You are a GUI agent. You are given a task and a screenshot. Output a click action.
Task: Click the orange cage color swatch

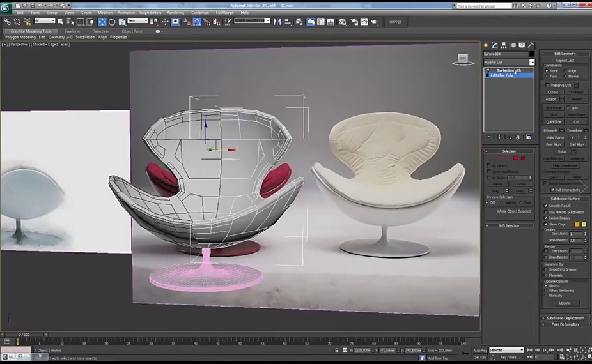pyautogui.click(x=577, y=224)
